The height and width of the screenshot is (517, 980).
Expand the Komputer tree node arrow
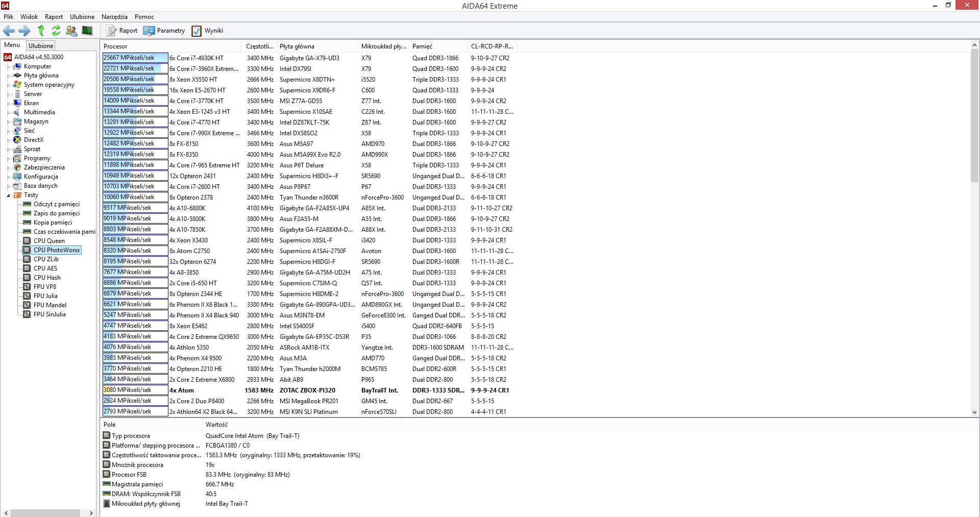pyautogui.click(x=8, y=67)
